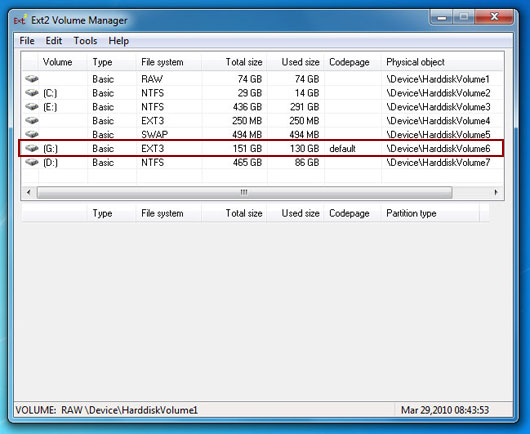Open the Help menu
The image size is (530, 434).
(x=118, y=41)
